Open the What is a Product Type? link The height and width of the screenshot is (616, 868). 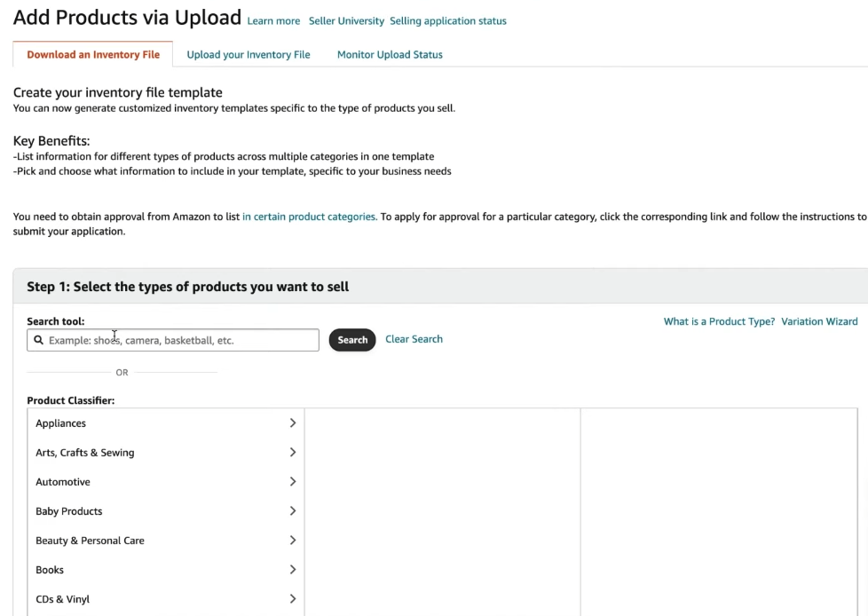point(719,321)
